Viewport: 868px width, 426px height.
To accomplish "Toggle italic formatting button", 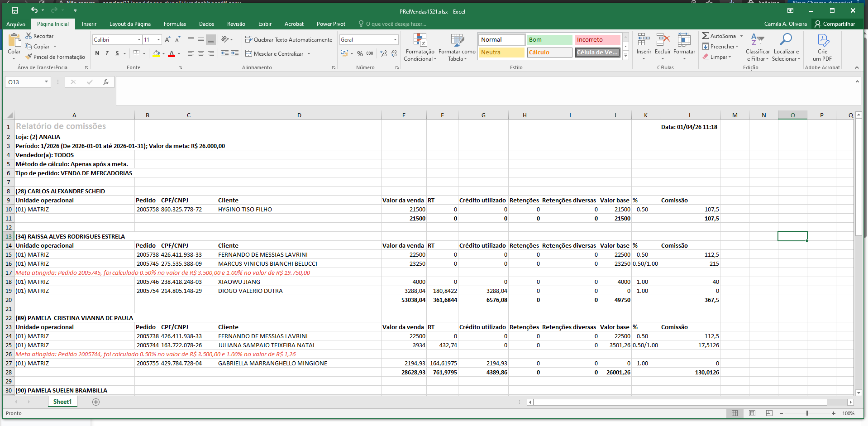I will (x=107, y=53).
